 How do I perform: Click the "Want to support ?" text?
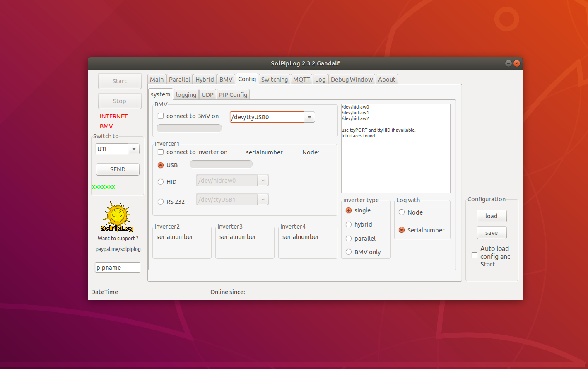(x=118, y=239)
